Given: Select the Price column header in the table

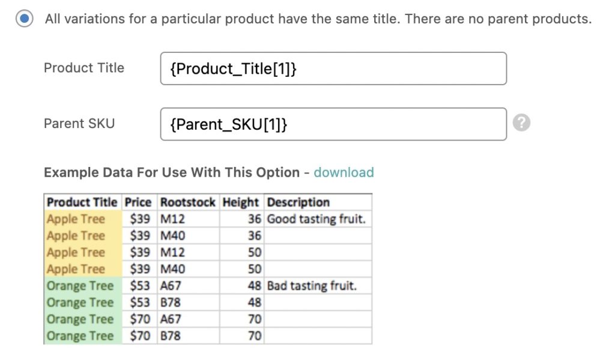Looking at the screenshot, I should tap(138, 202).
